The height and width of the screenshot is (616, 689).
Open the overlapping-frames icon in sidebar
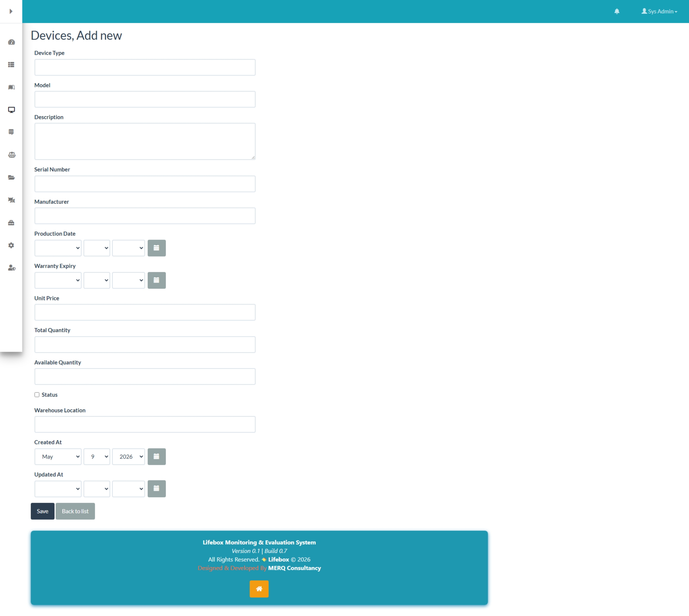pyautogui.click(x=12, y=200)
